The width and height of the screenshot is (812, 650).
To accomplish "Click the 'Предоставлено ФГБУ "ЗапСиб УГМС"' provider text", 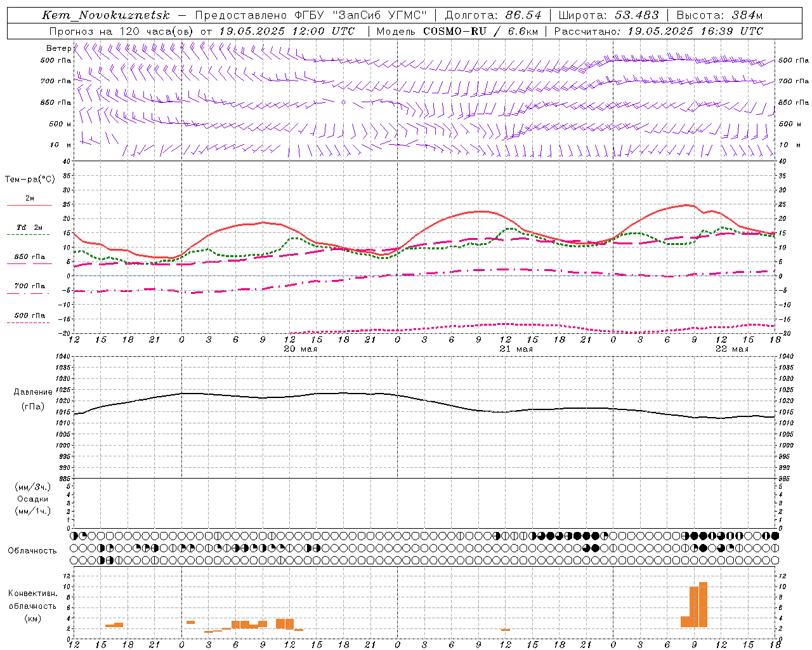I will pos(311,15).
